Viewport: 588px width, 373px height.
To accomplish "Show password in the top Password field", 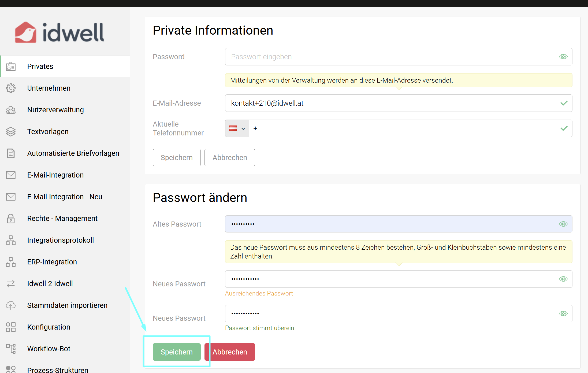I will pos(563,57).
